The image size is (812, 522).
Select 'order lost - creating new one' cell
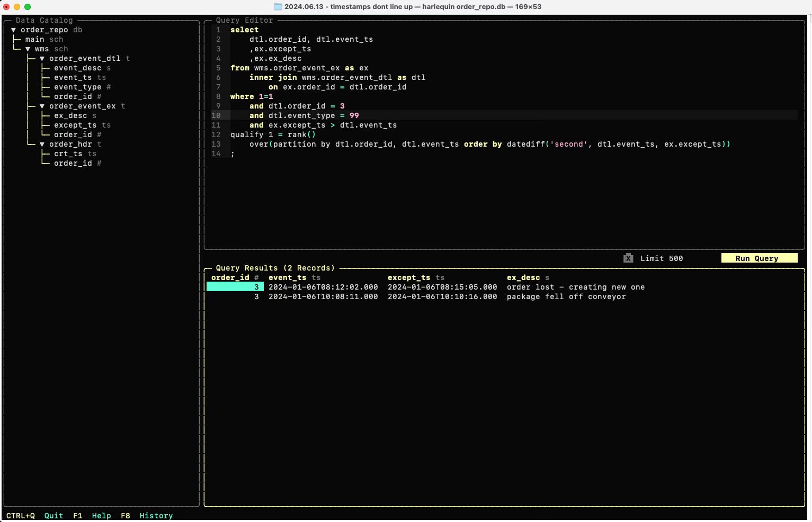coord(576,287)
